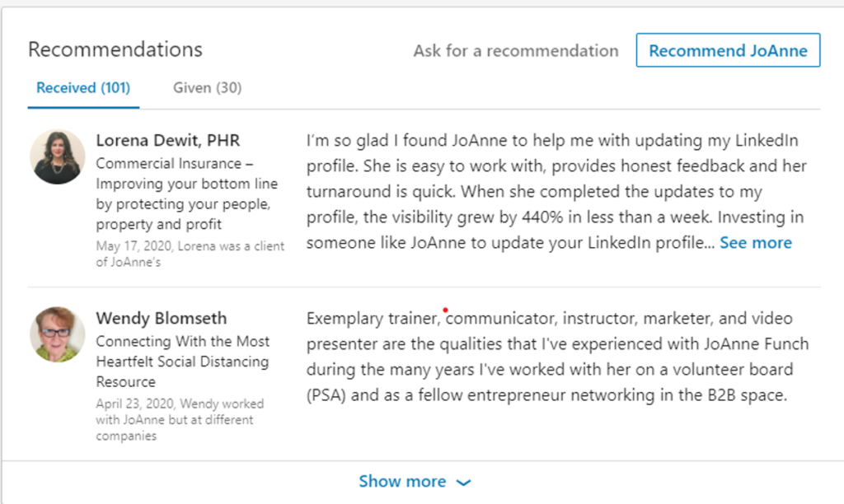Click the April 23, 2020 recommendation date
This screenshot has height=504, width=844.
pyautogui.click(x=135, y=404)
